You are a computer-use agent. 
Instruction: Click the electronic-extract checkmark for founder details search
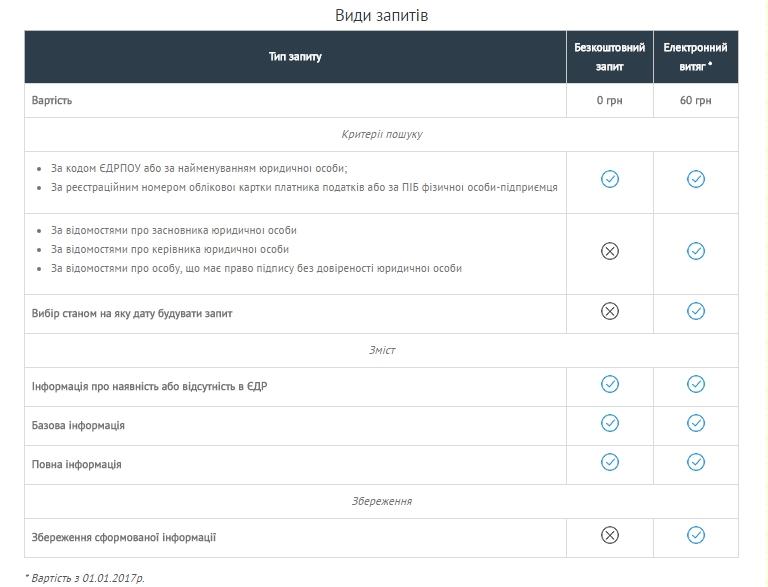696,251
